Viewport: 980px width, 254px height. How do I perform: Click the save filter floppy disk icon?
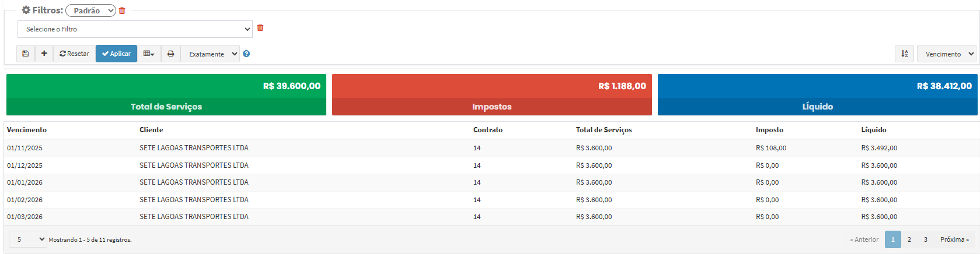click(x=25, y=54)
